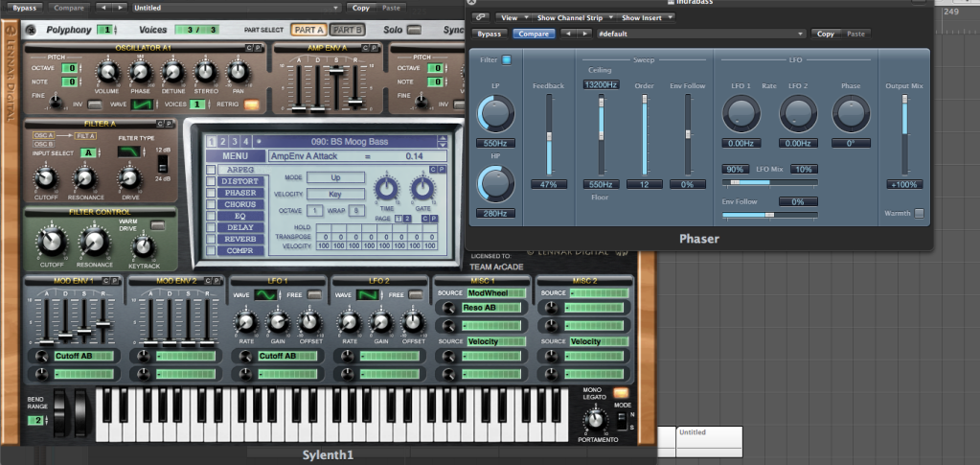Image resolution: width=980 pixels, height=465 pixels.
Task: Click the Filter Control Keytrack knob
Action: coord(143,246)
